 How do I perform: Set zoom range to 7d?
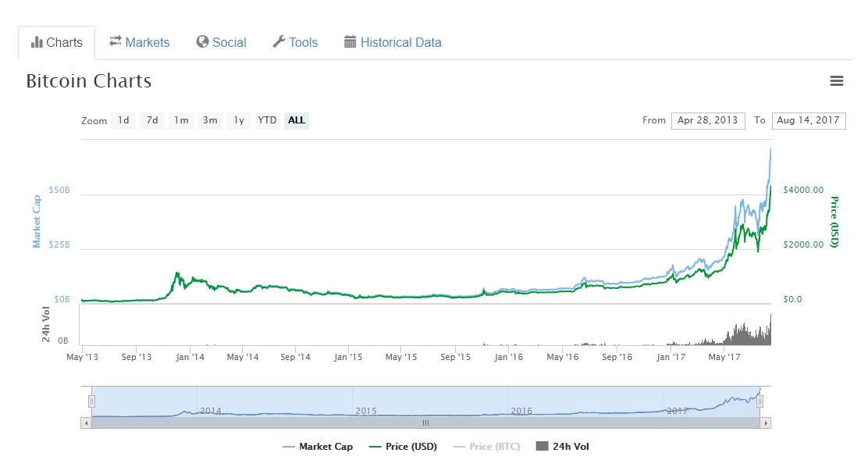point(152,120)
